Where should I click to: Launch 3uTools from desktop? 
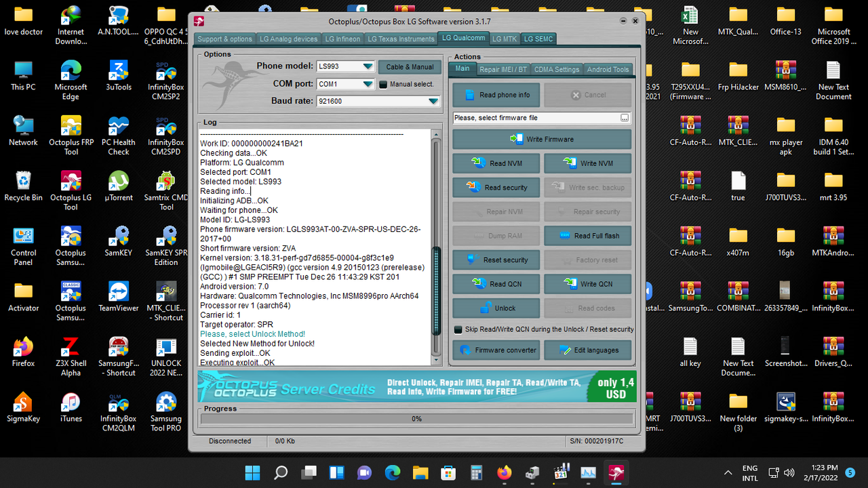(x=119, y=75)
